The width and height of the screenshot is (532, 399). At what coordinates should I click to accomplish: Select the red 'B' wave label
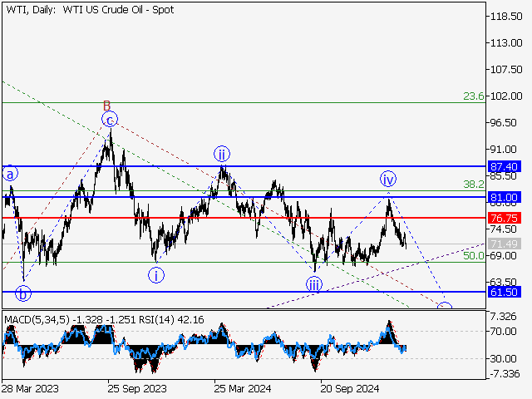106,106
